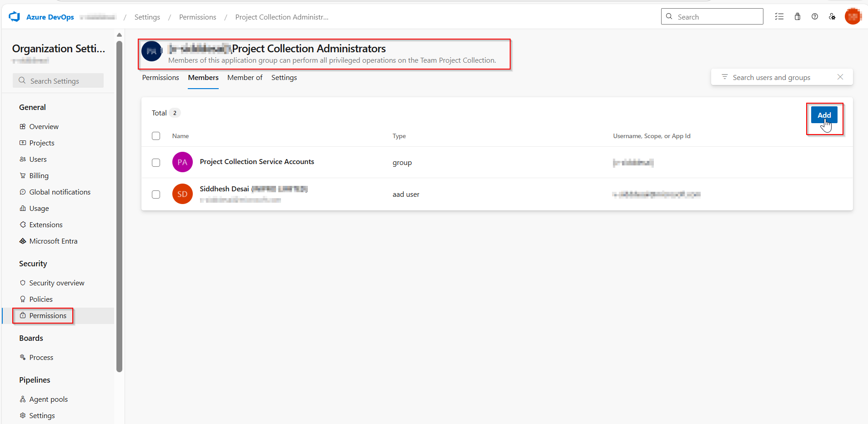Click the Pipelines Settings gear icon

(x=23, y=415)
